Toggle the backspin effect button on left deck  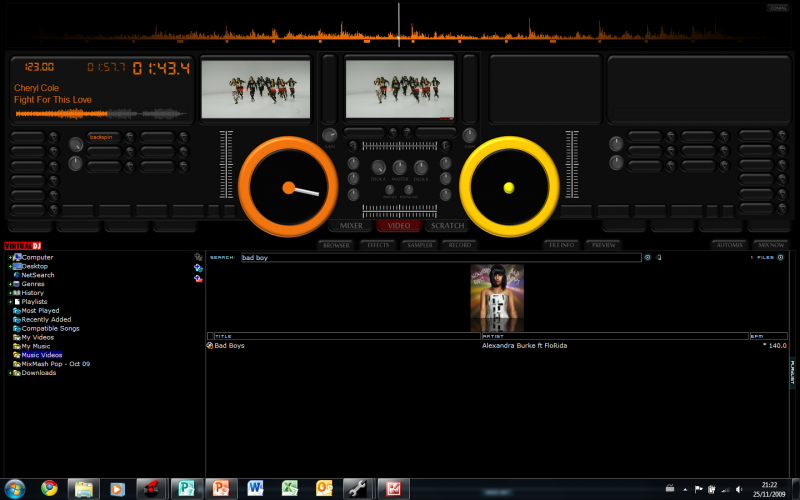point(104,137)
